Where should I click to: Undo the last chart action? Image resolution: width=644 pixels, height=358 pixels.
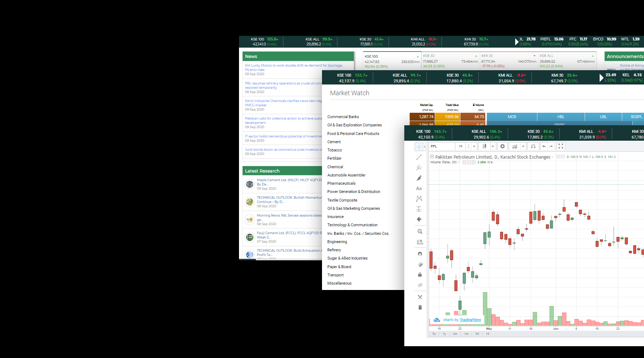click(x=544, y=146)
